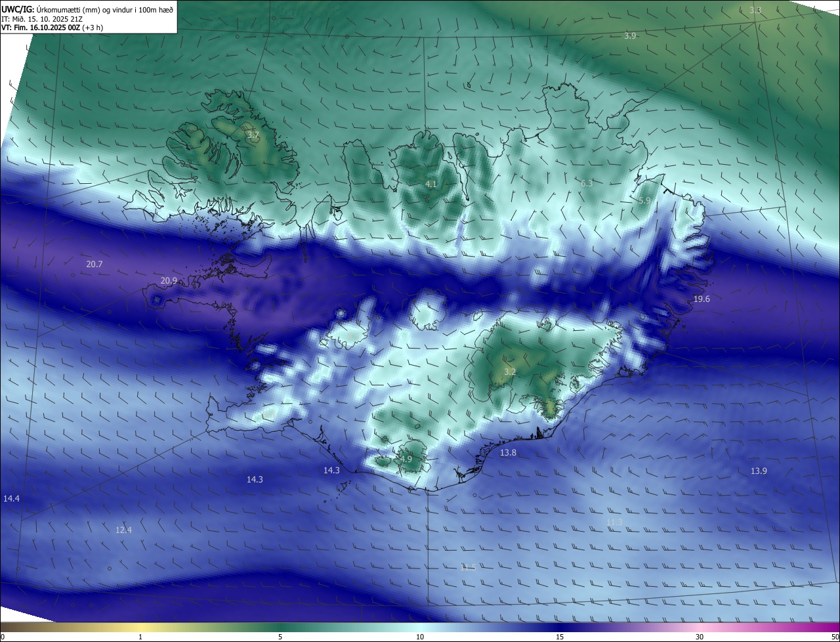The height and width of the screenshot is (642, 840).
Task: Click the 4.1 value on the northern peninsula
Action: pos(431,184)
